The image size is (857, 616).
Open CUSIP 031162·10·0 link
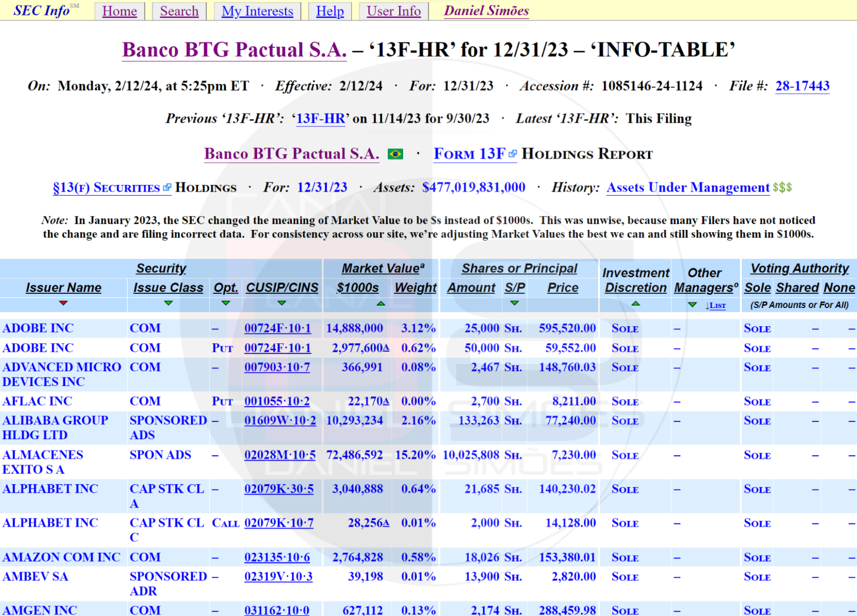[277, 610]
